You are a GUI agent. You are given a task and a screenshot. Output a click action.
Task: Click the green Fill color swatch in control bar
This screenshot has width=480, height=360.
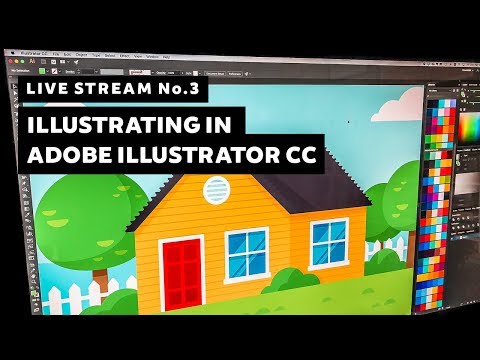pos(42,71)
